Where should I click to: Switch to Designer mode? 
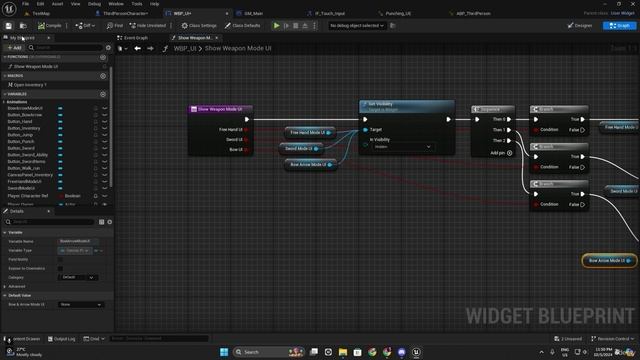[x=580, y=26]
